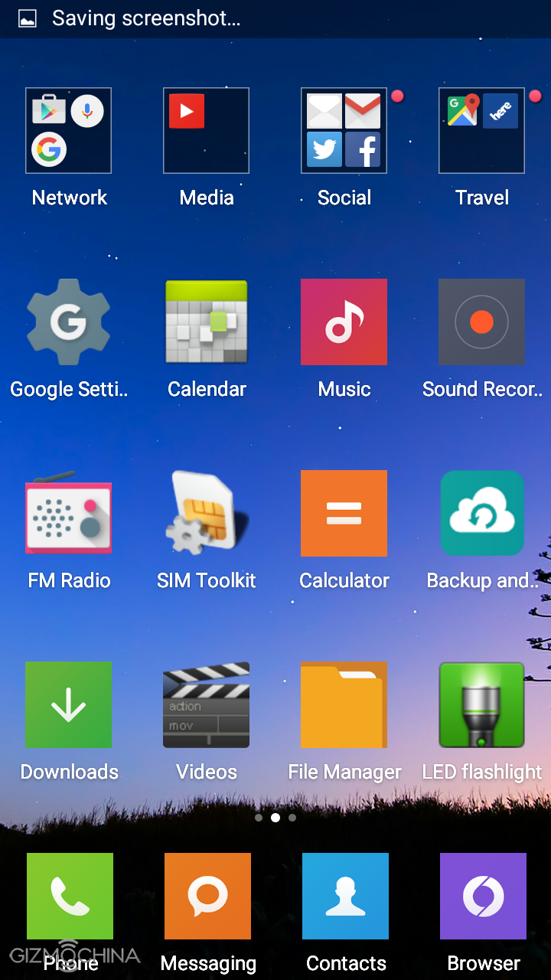The width and height of the screenshot is (551, 980).
Task: Open File Manager app
Action: tap(344, 704)
